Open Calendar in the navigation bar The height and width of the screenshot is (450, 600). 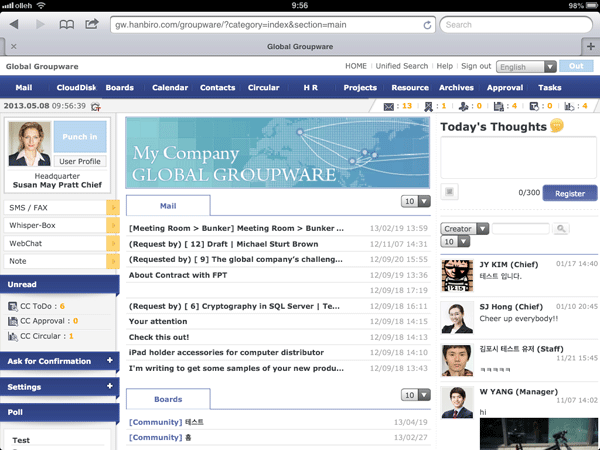click(169, 88)
